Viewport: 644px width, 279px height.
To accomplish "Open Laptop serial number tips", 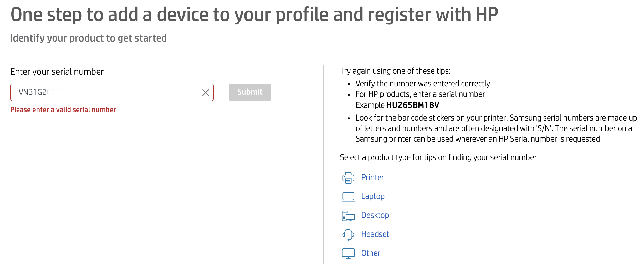I will point(373,196).
